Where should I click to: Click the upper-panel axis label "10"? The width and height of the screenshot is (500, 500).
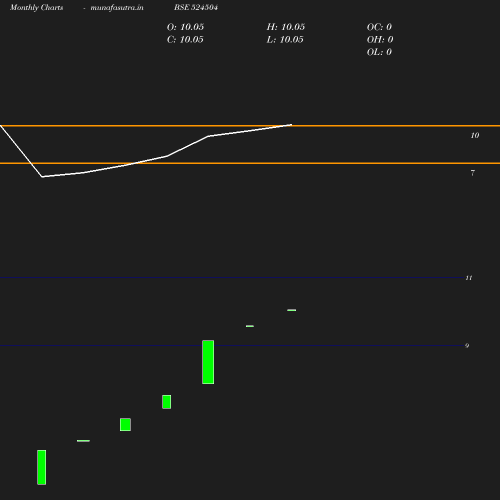[475, 135]
